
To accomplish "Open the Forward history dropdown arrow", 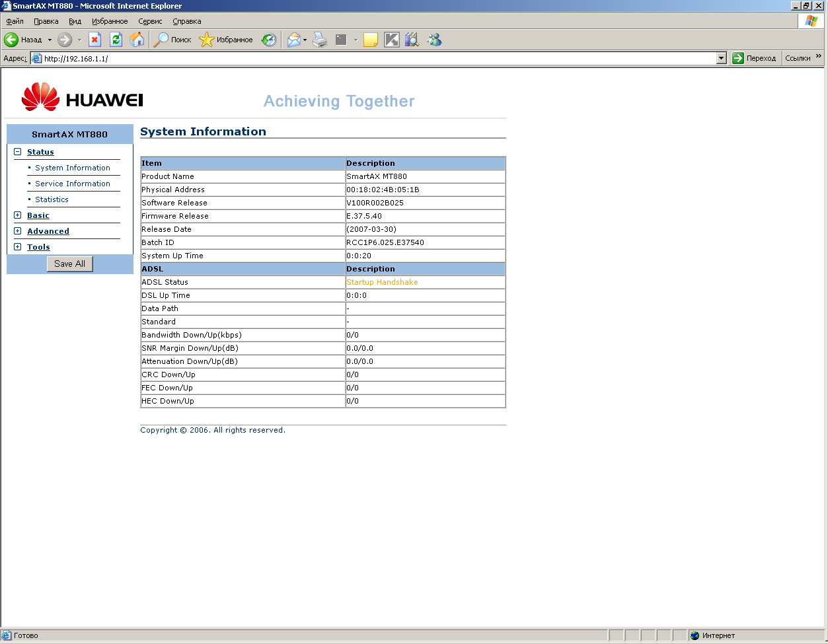I will point(79,40).
